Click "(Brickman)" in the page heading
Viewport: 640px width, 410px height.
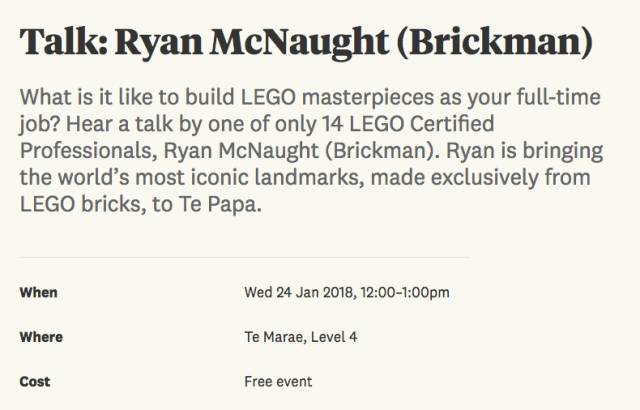(494, 42)
